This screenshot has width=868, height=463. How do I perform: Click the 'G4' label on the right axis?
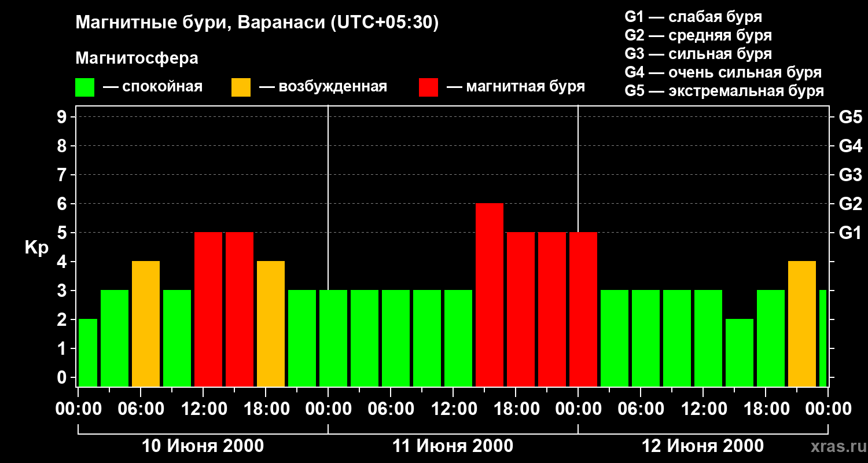(x=850, y=146)
